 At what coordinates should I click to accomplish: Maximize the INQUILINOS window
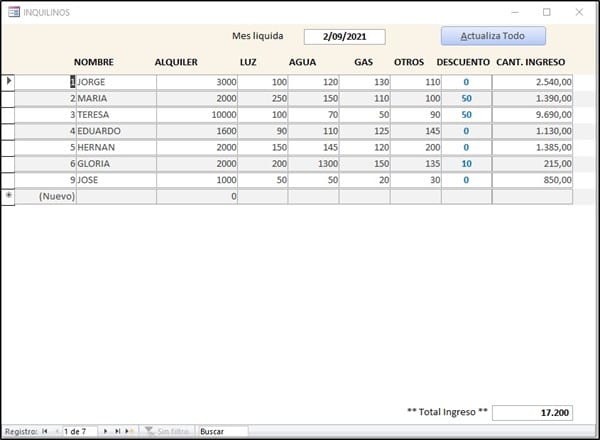point(546,12)
